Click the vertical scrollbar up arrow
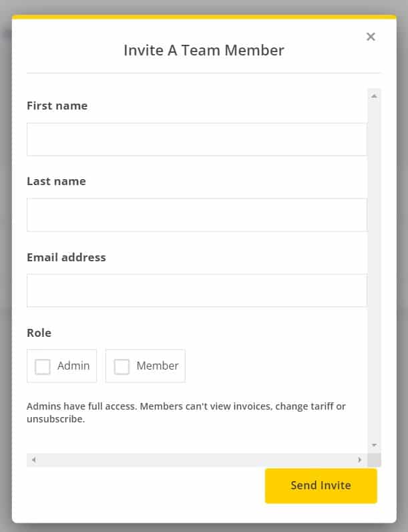 374,96
